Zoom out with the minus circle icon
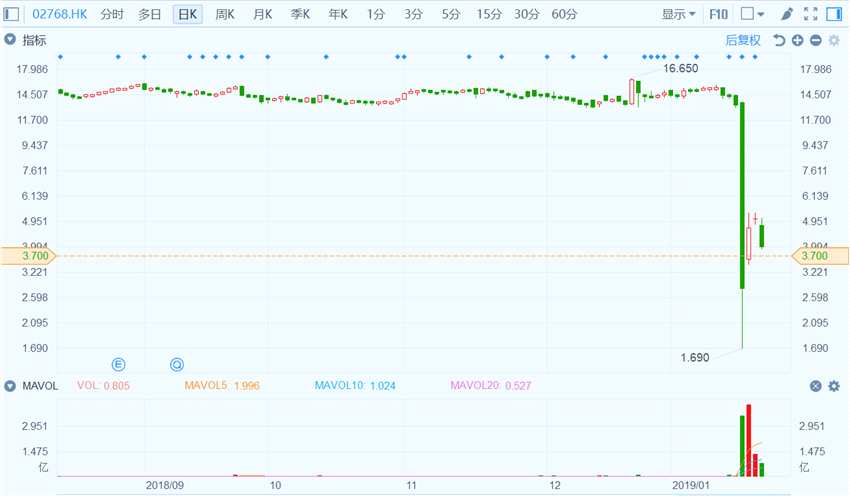 [815, 40]
